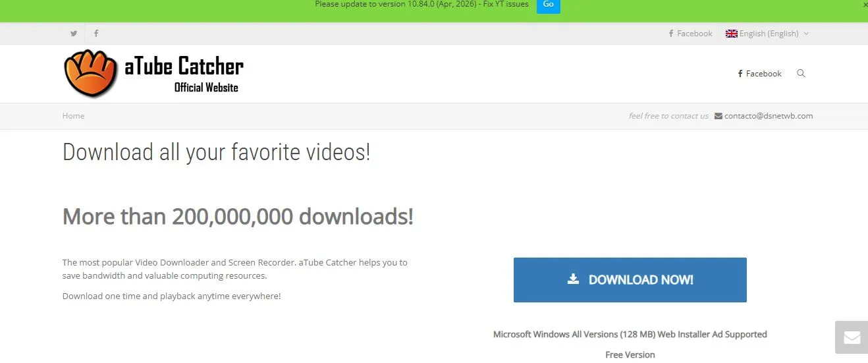This screenshot has height=363, width=868.
Task: Go to Home breadcrumb
Action: (x=73, y=116)
